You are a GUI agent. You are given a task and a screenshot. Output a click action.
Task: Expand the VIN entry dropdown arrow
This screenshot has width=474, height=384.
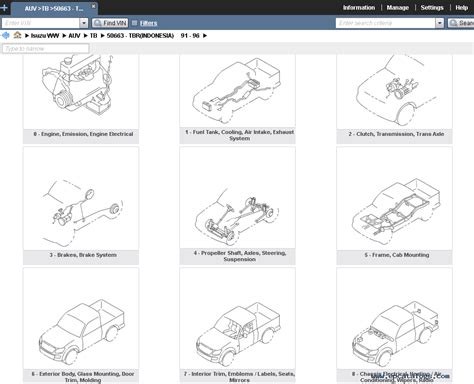click(84, 23)
